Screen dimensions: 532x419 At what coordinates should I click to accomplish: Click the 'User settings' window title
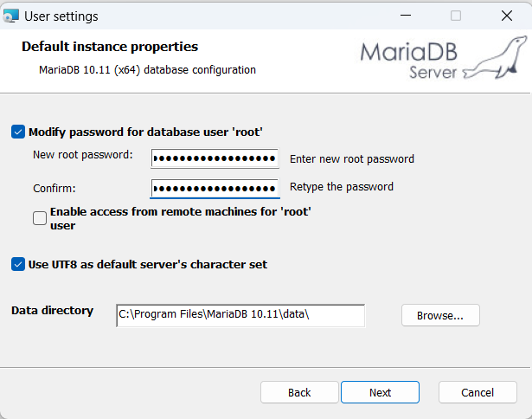tap(61, 16)
